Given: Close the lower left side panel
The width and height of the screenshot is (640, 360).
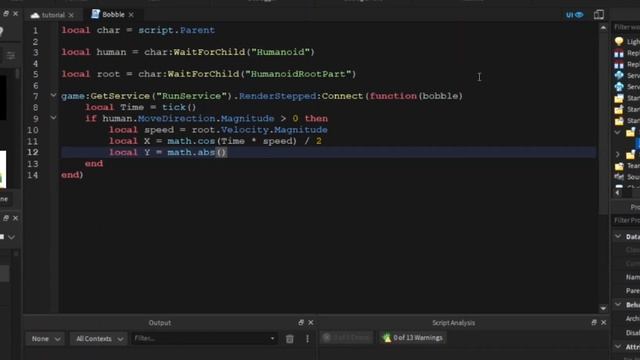Looking at the screenshot, I should point(16,218).
